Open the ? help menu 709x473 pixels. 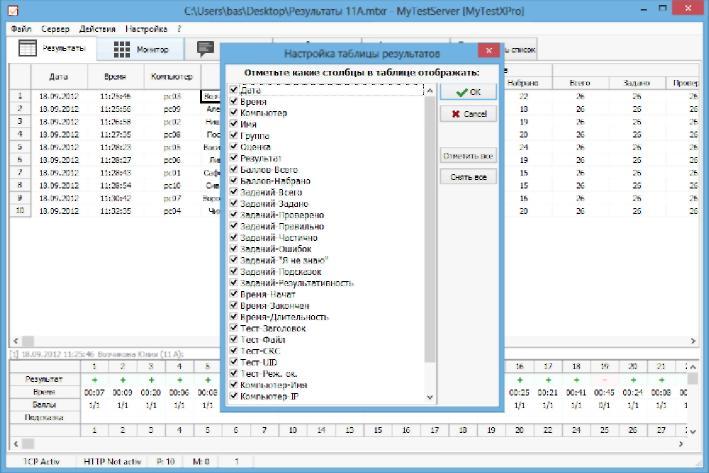pyautogui.click(x=179, y=29)
